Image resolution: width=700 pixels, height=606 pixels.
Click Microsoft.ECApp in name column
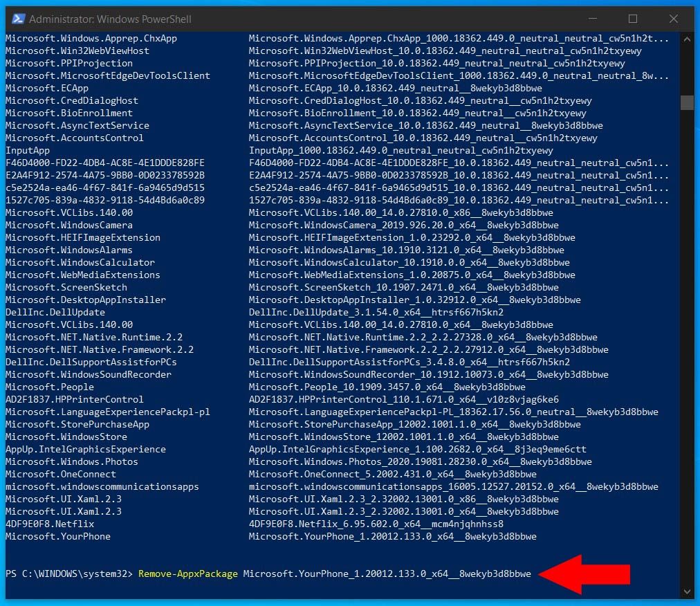click(47, 88)
